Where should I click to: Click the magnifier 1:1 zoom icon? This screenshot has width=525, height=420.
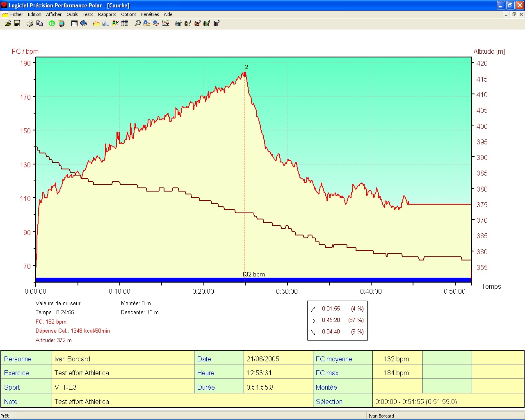(x=137, y=23)
